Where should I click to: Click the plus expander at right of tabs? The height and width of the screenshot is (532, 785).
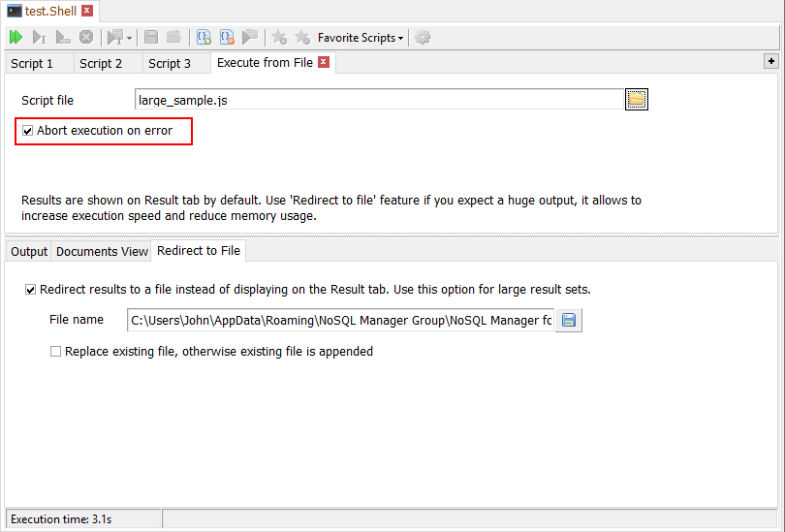coord(771,61)
